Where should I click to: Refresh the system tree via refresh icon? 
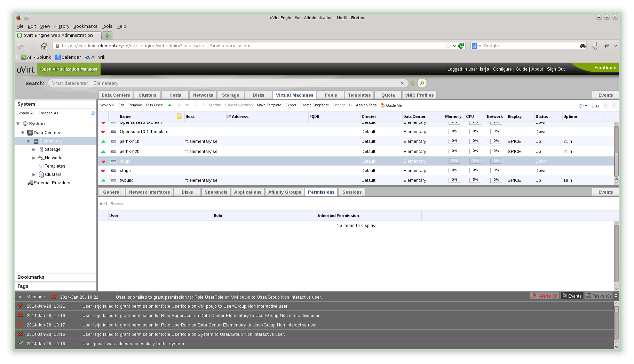[x=93, y=113]
